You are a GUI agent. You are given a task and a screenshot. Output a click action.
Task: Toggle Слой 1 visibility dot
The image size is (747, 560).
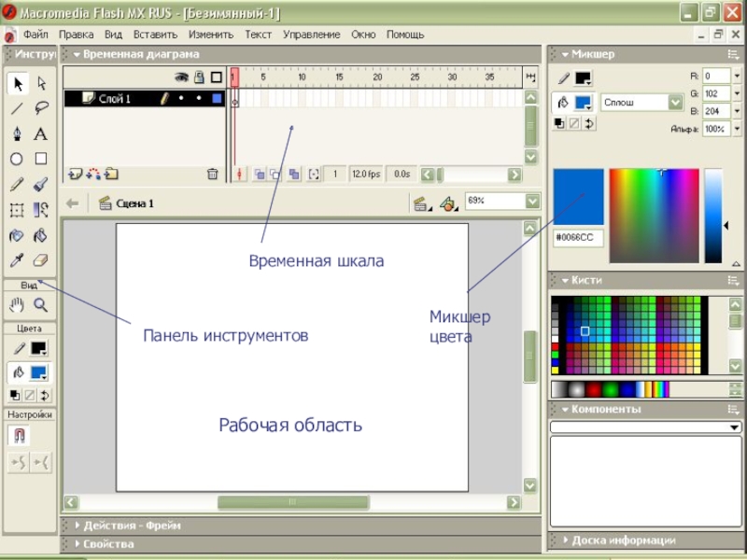(181, 99)
